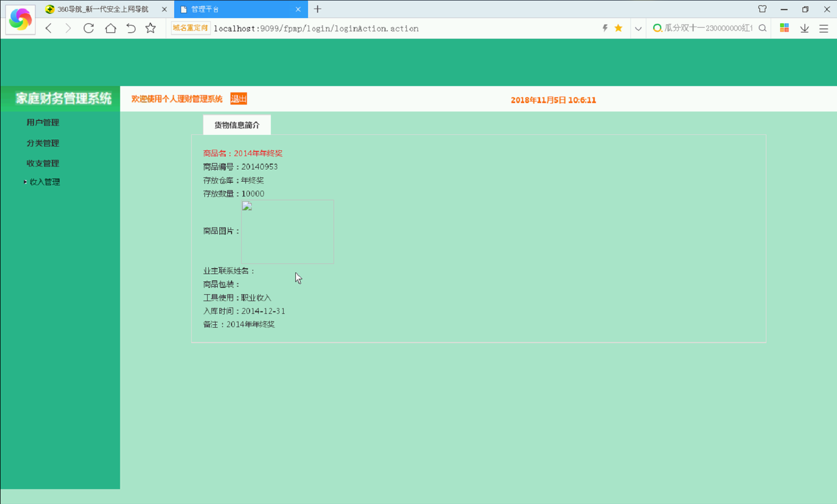837x504 pixels.
Task: Close the 管理平台 tab
Action: pyautogui.click(x=298, y=9)
